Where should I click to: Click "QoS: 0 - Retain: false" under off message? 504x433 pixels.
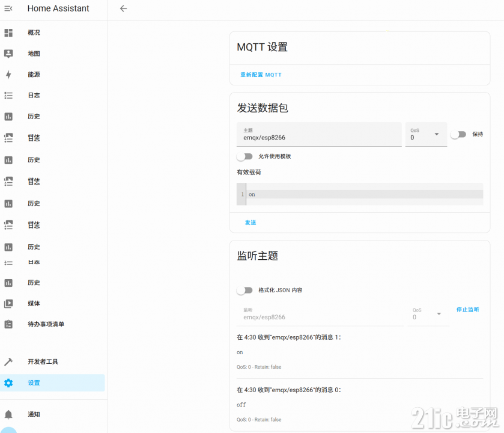[x=259, y=420]
